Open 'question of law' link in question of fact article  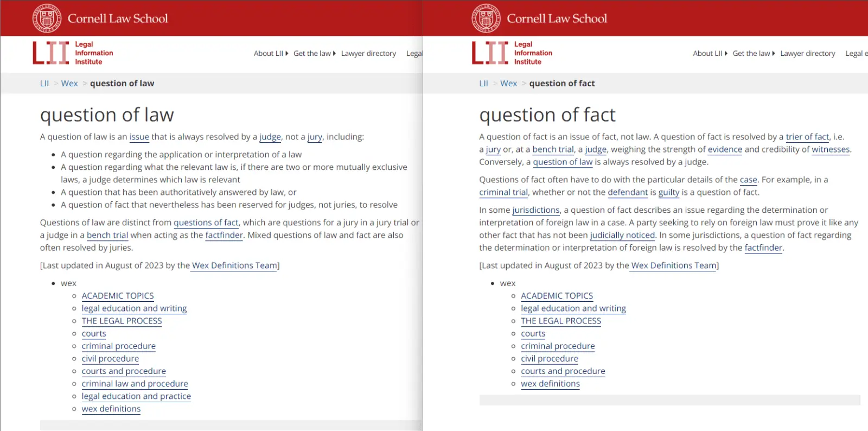pyautogui.click(x=563, y=162)
